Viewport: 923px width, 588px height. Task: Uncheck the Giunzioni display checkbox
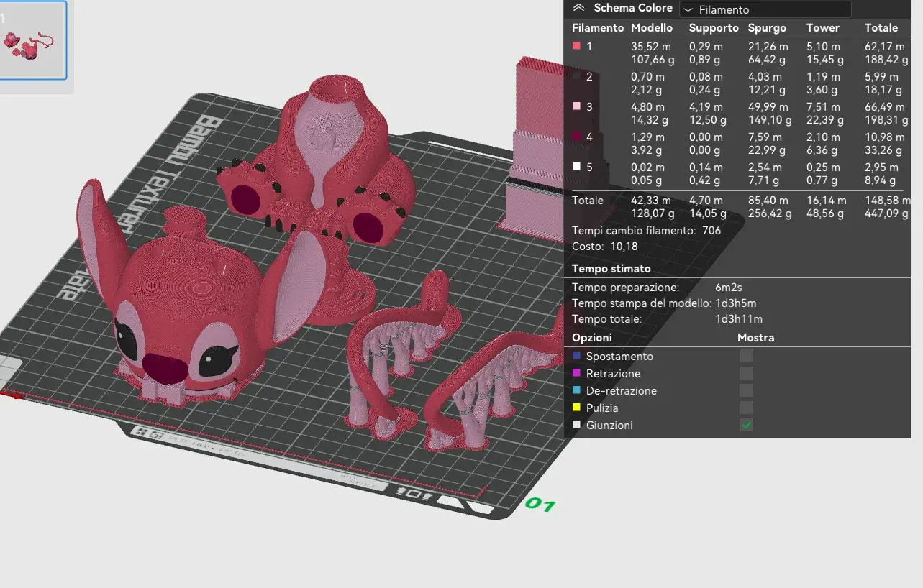click(747, 425)
